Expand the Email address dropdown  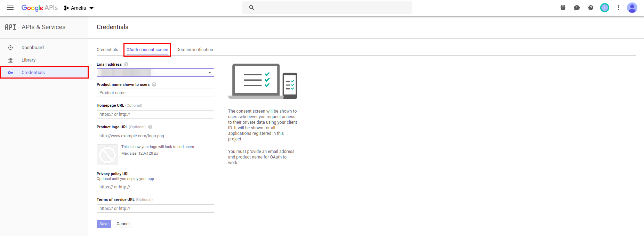(155, 73)
